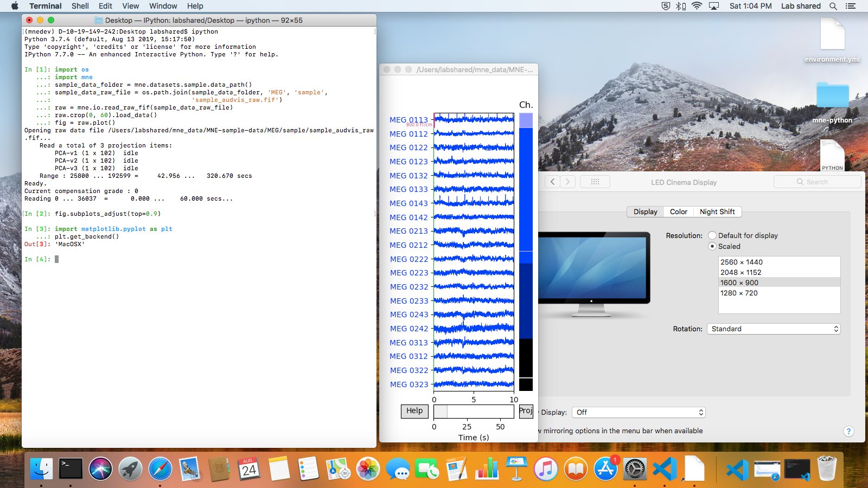The height and width of the screenshot is (488, 868).
Task: Open Launchpad rocket icon in dock
Action: pyautogui.click(x=131, y=469)
